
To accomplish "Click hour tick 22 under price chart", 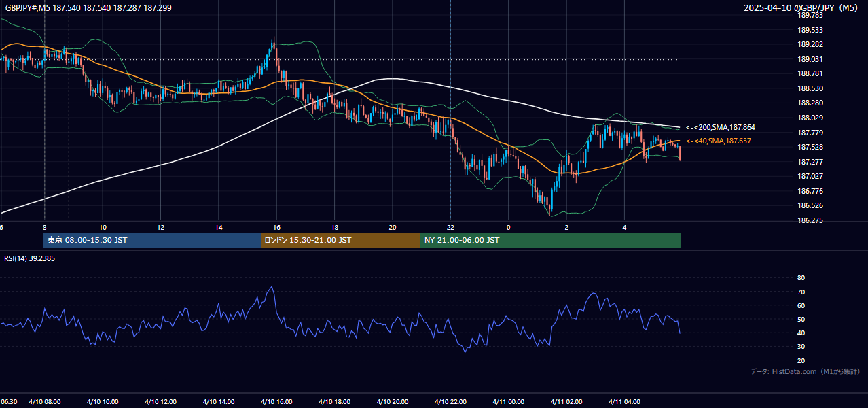I will point(450,227).
